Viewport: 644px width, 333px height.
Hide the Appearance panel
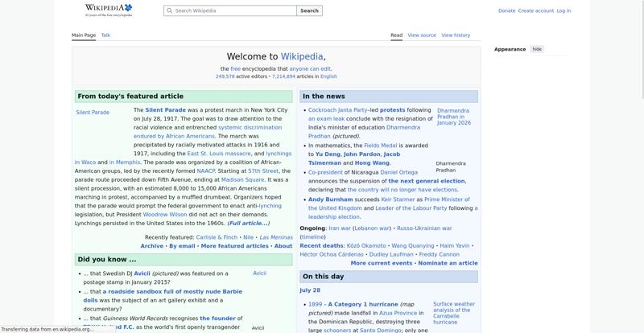537,49
